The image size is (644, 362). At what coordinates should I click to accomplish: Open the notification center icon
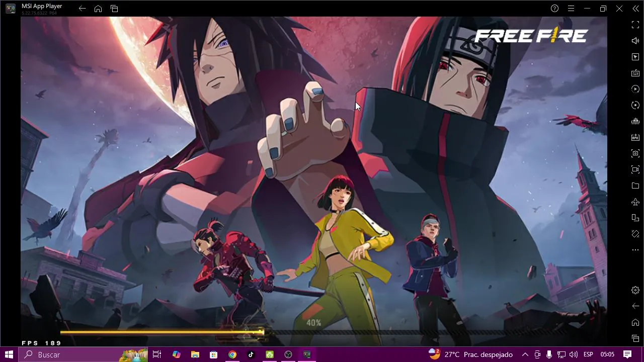[627, 354]
